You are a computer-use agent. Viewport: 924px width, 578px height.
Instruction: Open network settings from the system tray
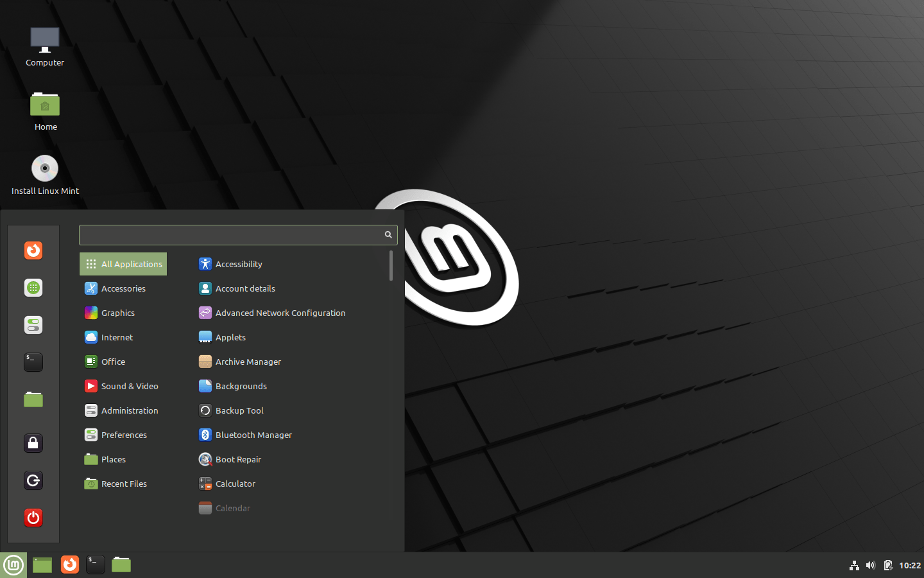pos(854,565)
